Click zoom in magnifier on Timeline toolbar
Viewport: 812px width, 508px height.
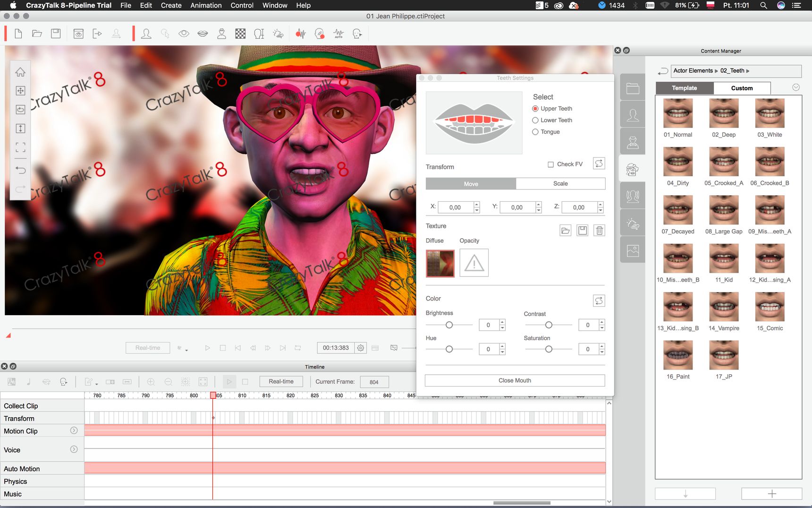tap(151, 382)
